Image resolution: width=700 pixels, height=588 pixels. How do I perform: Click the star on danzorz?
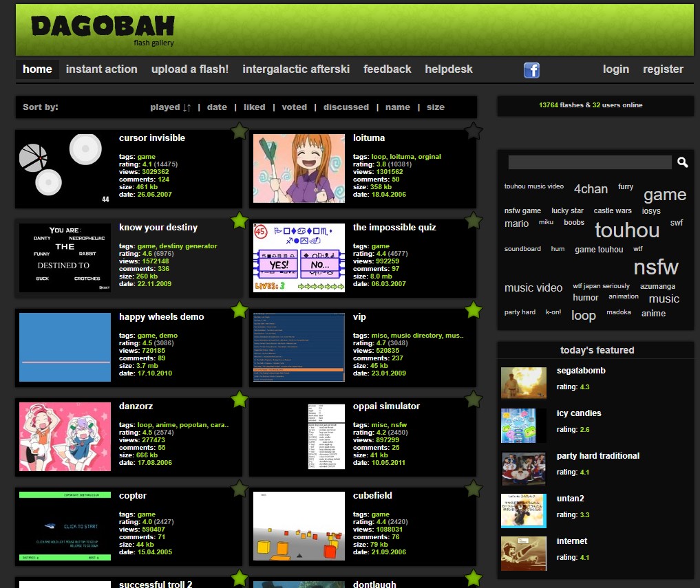coord(240,399)
